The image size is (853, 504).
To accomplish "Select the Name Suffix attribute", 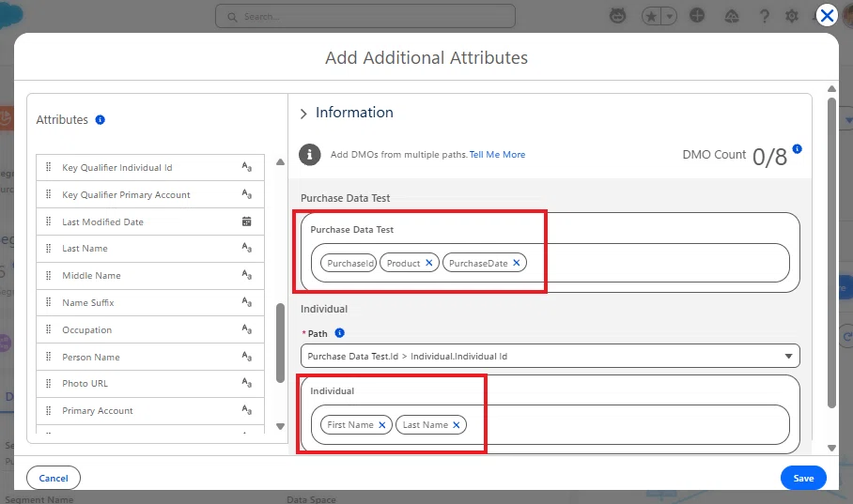I will pos(150,303).
